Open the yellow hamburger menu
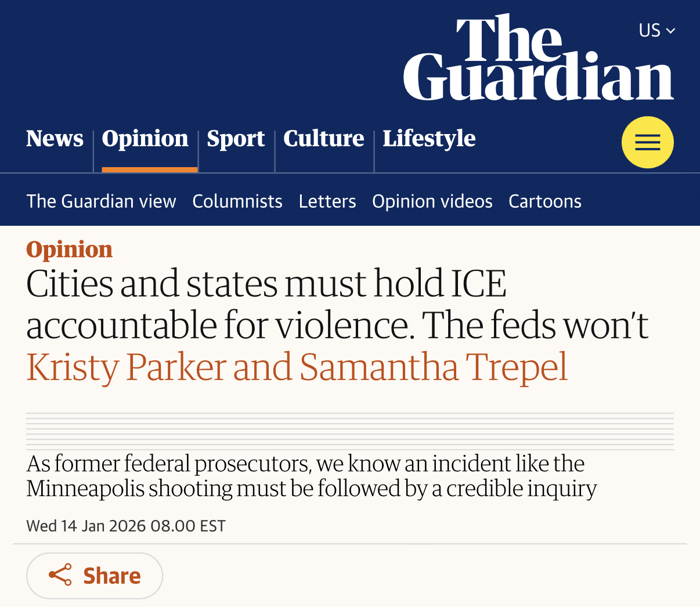This screenshot has height=607, width=700. tap(647, 142)
